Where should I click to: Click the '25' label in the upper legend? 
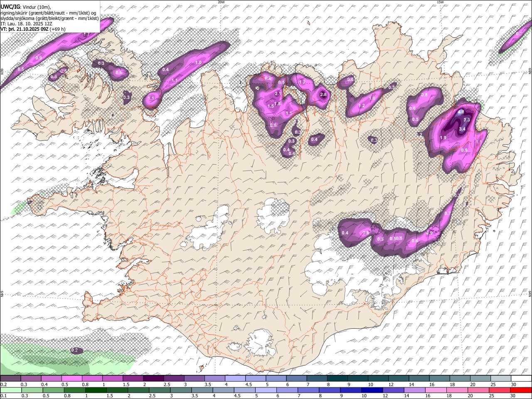(x=493, y=384)
